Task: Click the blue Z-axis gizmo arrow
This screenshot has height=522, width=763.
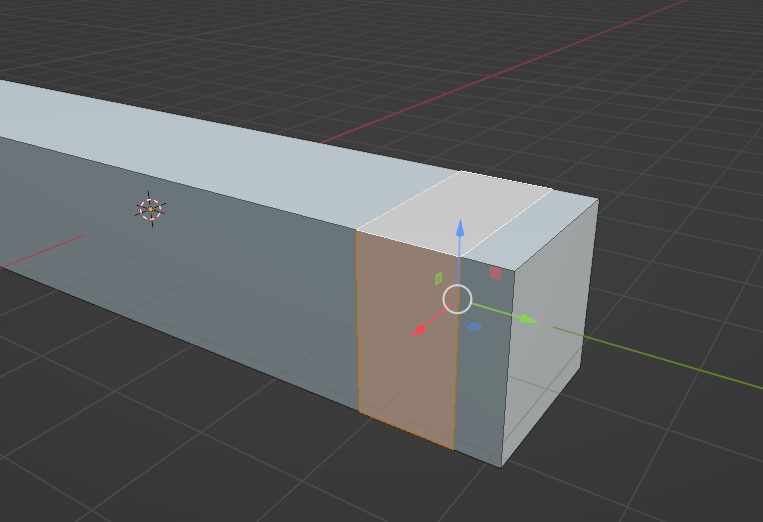Action: 459,229
